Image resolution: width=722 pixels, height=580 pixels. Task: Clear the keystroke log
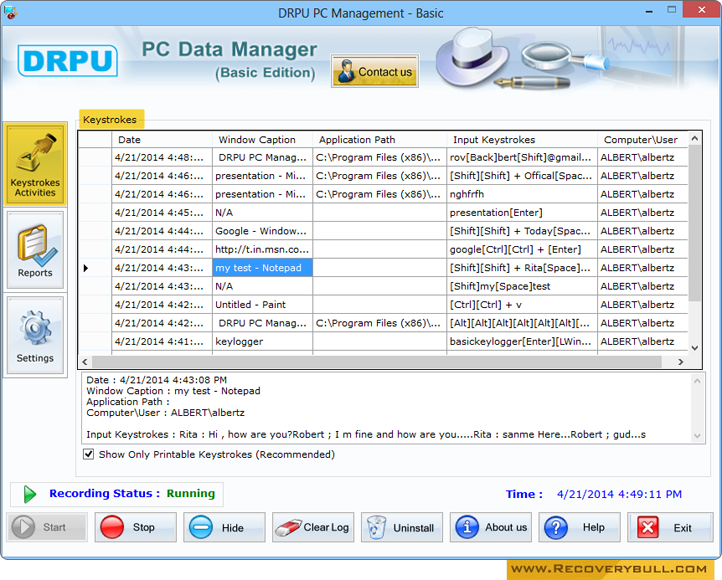pyautogui.click(x=313, y=527)
